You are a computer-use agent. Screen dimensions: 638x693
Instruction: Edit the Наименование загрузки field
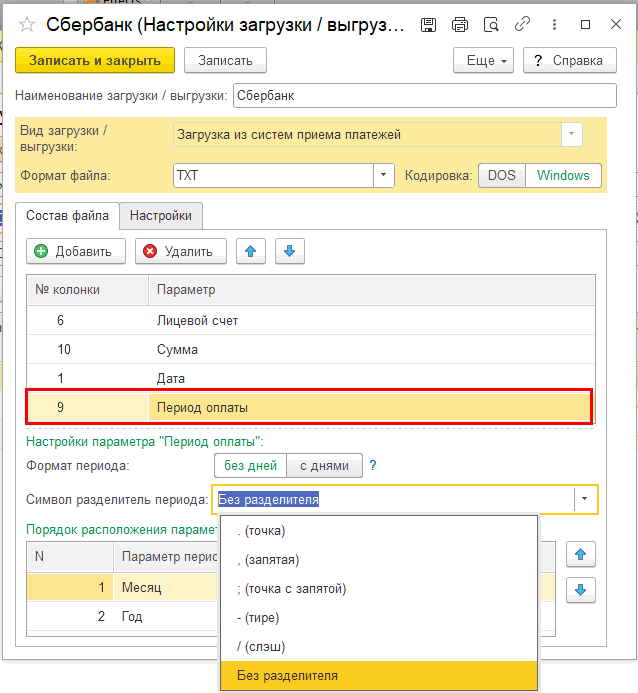tap(425, 95)
